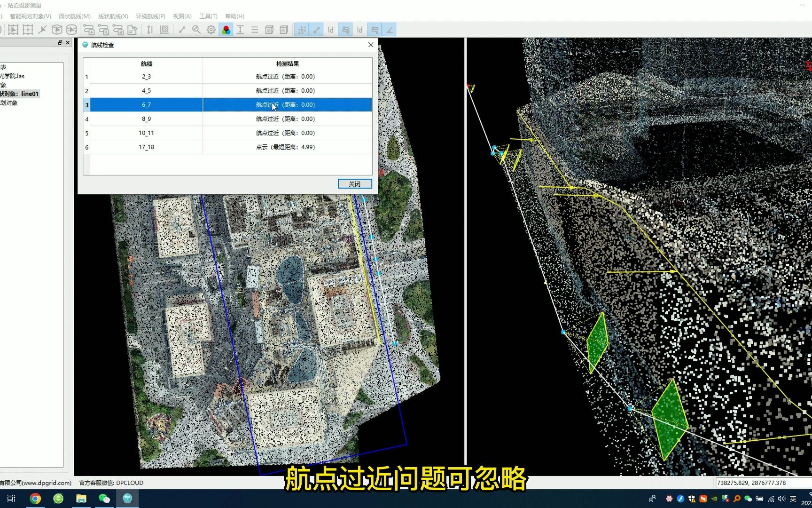
Task: Click the first 3D box view icon
Action: [269, 30]
